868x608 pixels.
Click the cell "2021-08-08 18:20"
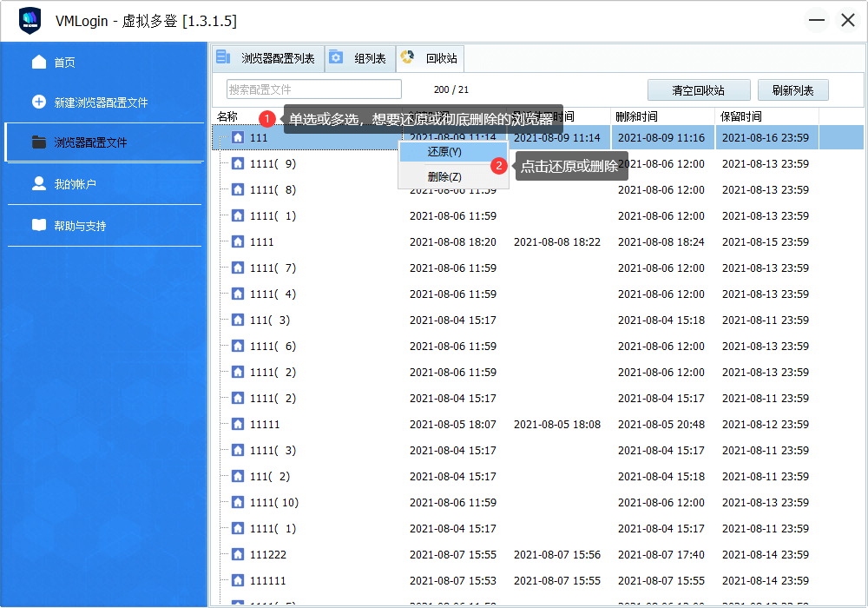[x=453, y=241]
